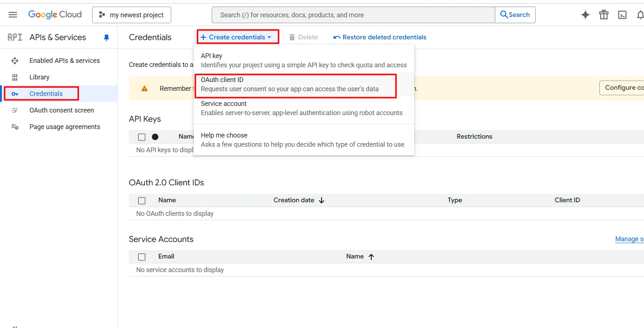Click the pin icon beside APIs & Services
This screenshot has width=644, height=328.
[x=106, y=38]
